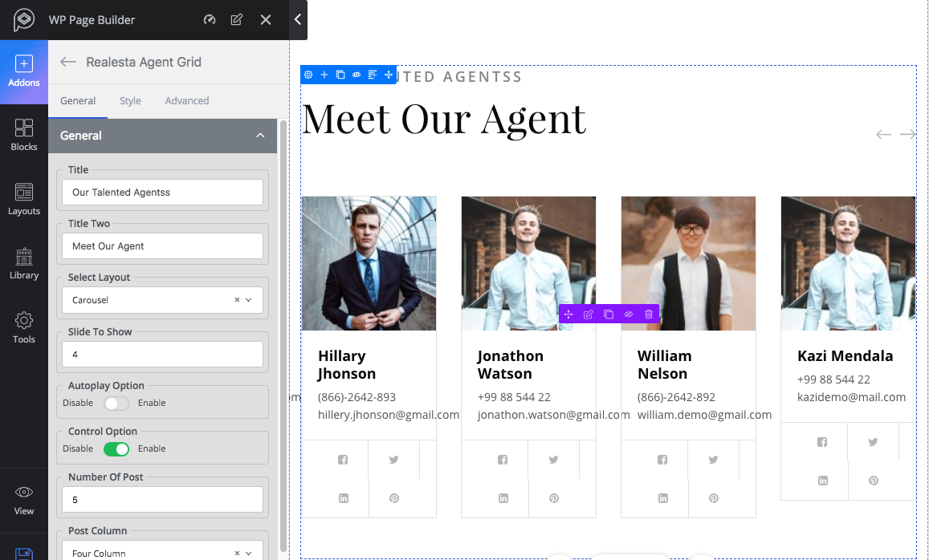Switch to the General tab
This screenshot has width=929, height=560.
click(x=78, y=100)
